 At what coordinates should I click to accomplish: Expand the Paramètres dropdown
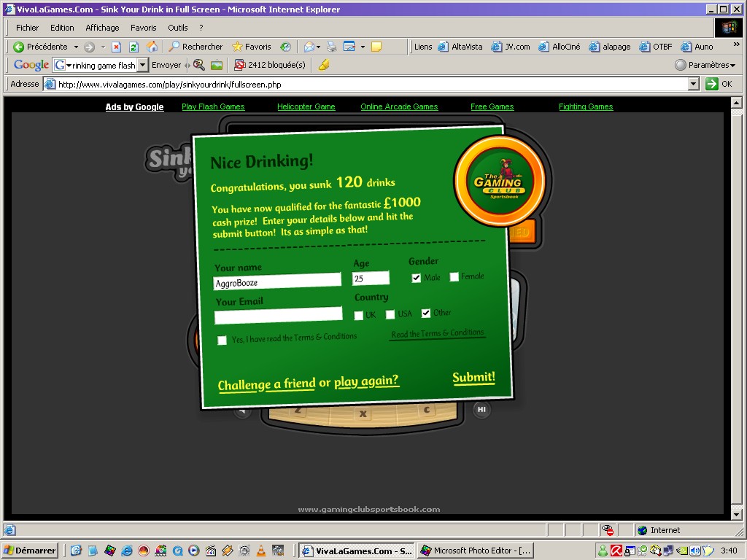coord(705,65)
